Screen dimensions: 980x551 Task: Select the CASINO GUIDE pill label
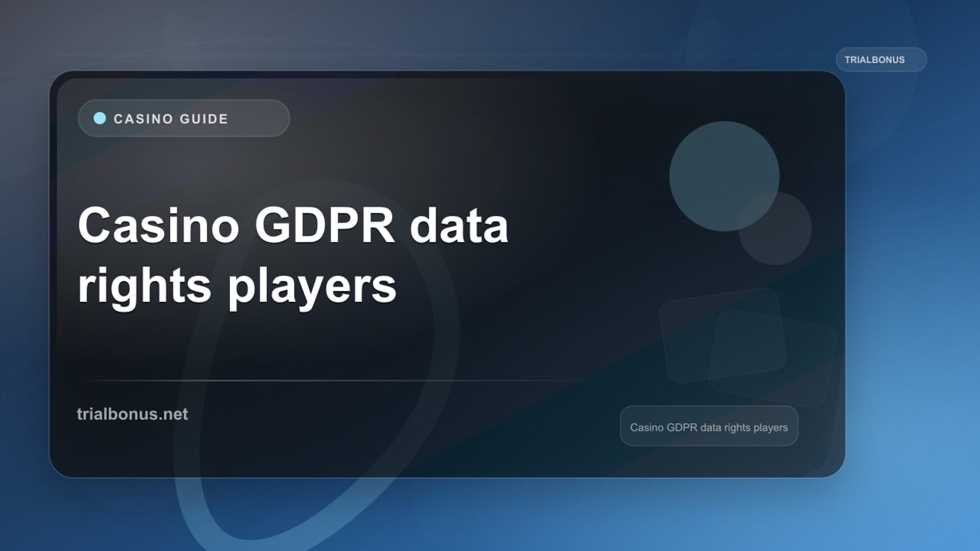pos(184,118)
